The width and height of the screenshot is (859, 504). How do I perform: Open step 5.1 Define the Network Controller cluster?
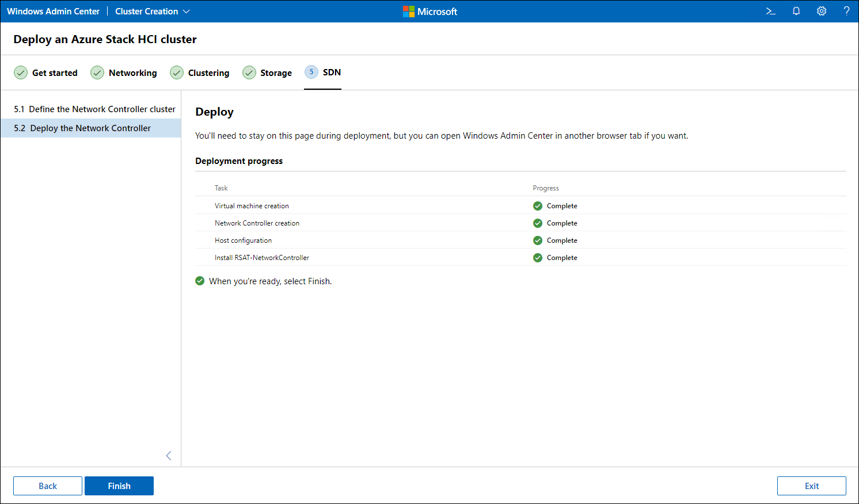coord(91,109)
